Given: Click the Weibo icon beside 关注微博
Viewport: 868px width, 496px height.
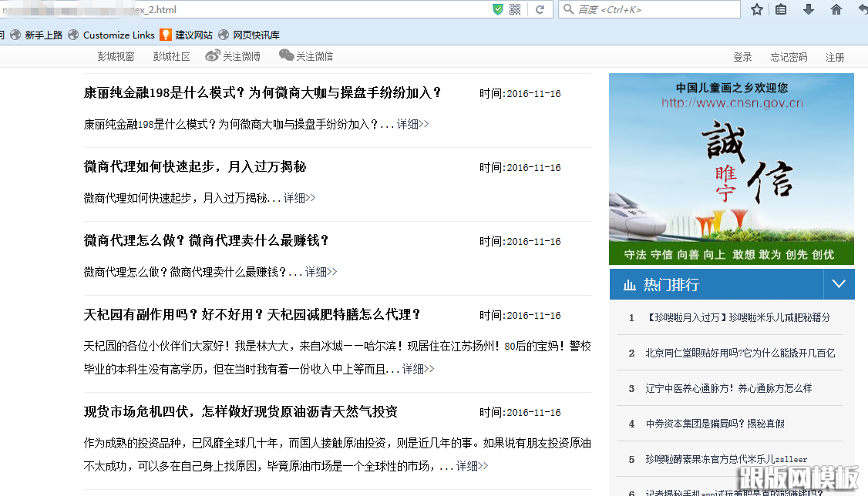Looking at the screenshot, I should click(x=213, y=55).
